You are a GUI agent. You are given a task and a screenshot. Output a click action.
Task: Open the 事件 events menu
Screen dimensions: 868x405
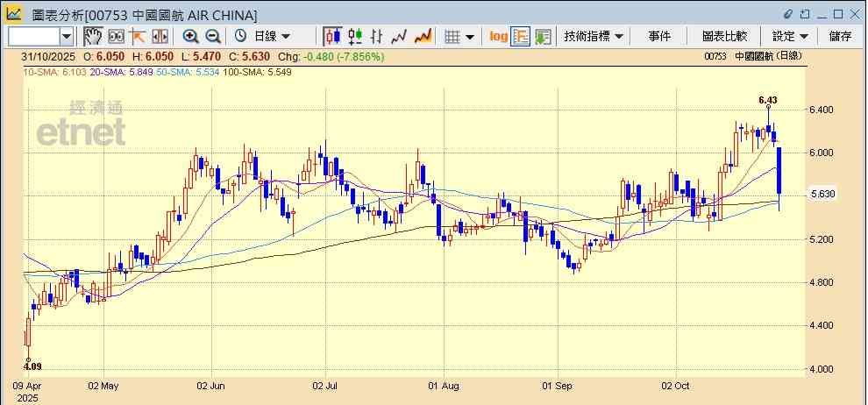tap(659, 36)
